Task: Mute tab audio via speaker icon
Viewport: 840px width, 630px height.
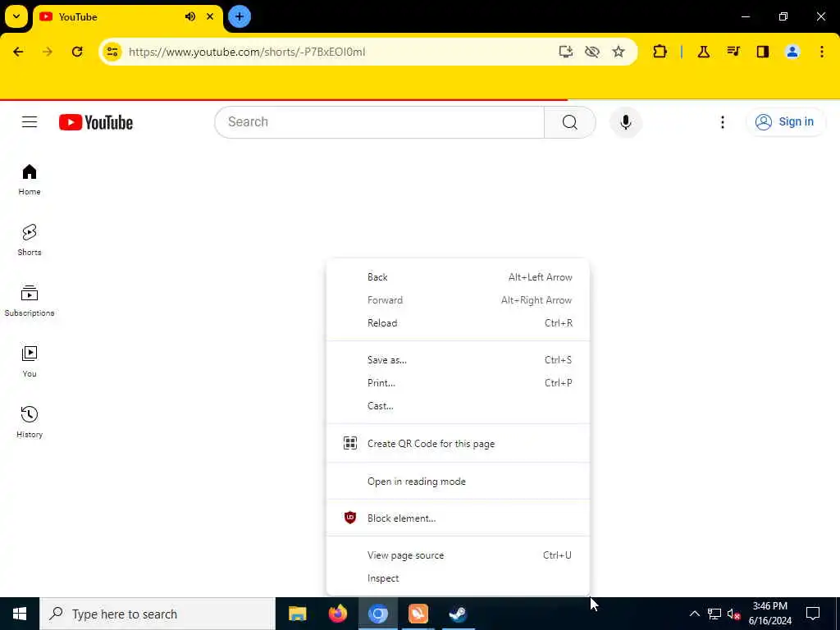Action: click(x=190, y=16)
